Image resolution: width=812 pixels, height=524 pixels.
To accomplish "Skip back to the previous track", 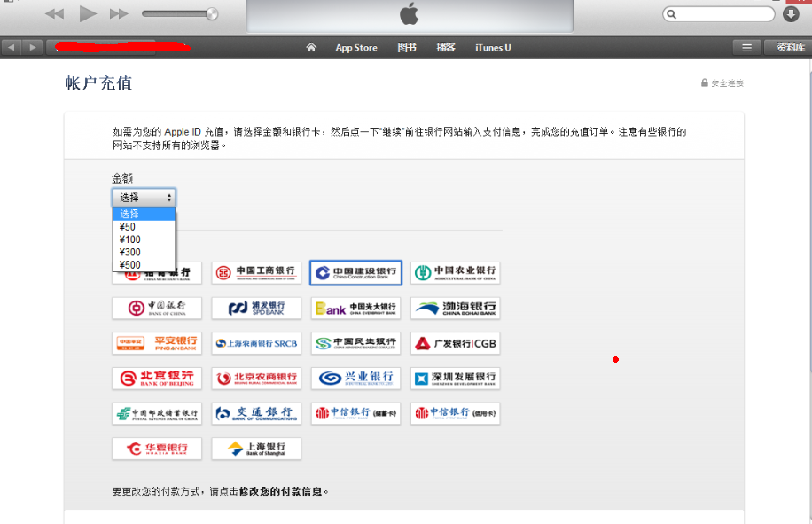I will click(54, 14).
